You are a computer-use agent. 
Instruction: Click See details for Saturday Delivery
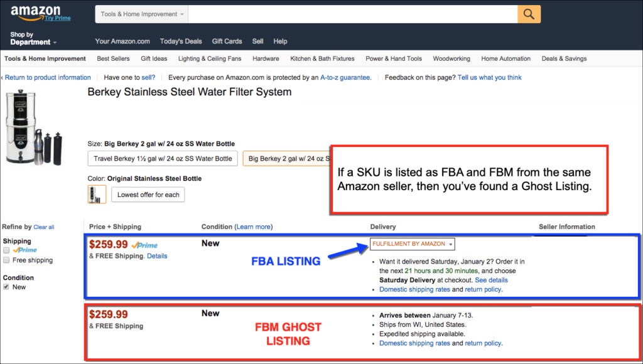pos(491,280)
